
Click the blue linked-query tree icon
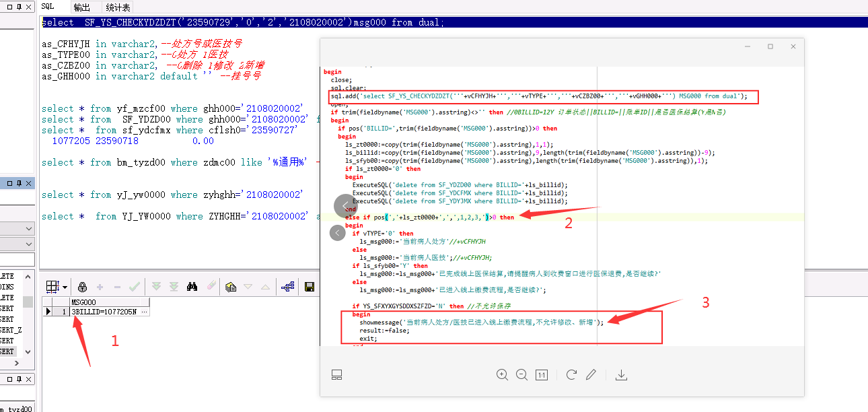click(x=288, y=287)
